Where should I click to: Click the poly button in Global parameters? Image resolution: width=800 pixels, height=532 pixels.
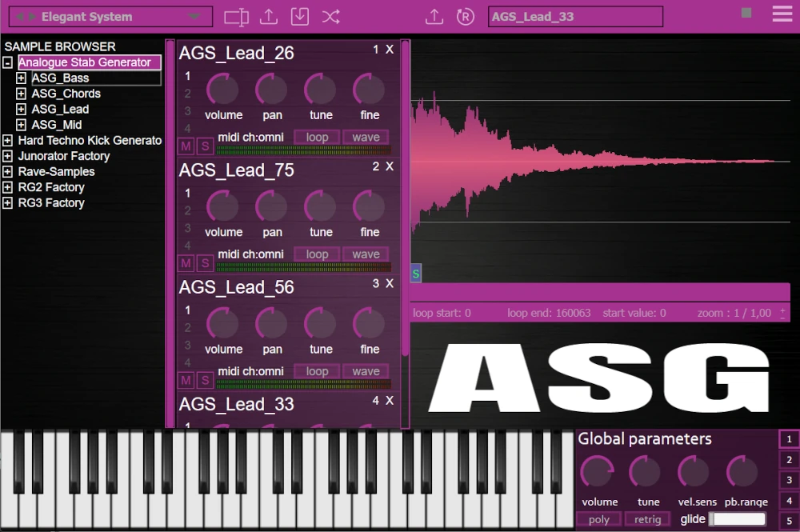pyautogui.click(x=598, y=519)
